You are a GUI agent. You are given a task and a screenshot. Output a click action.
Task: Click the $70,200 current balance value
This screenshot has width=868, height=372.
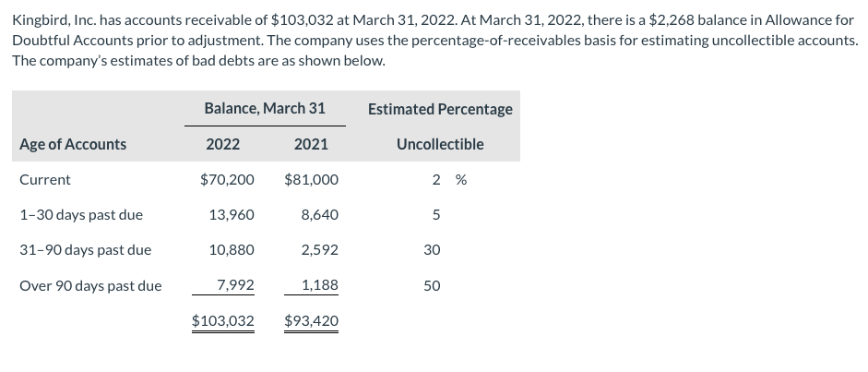(227, 180)
